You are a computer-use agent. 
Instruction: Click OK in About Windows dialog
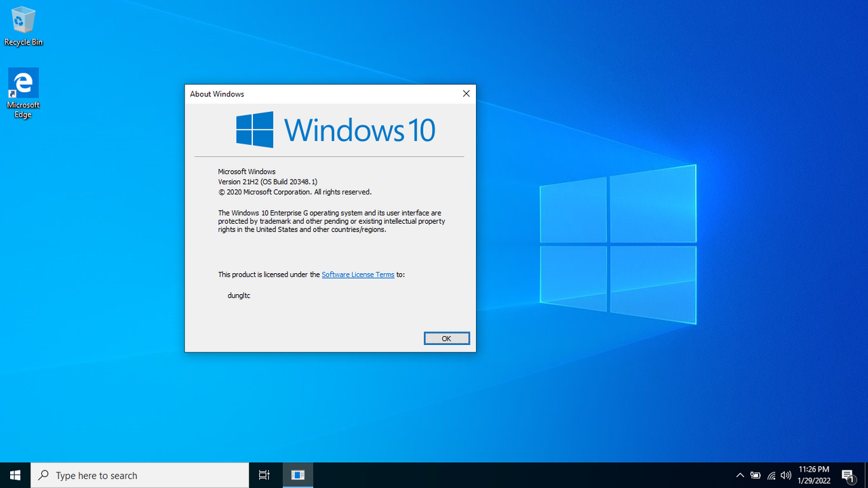pos(446,338)
